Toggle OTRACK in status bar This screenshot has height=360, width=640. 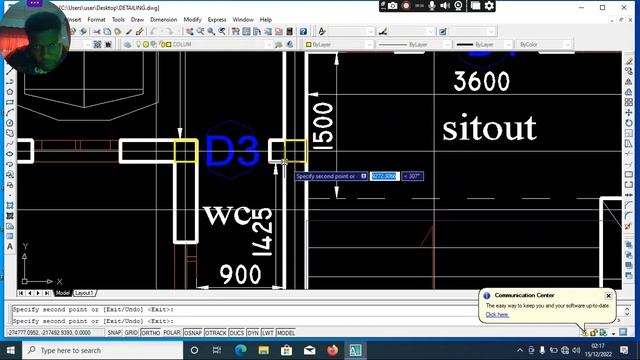click(x=216, y=333)
